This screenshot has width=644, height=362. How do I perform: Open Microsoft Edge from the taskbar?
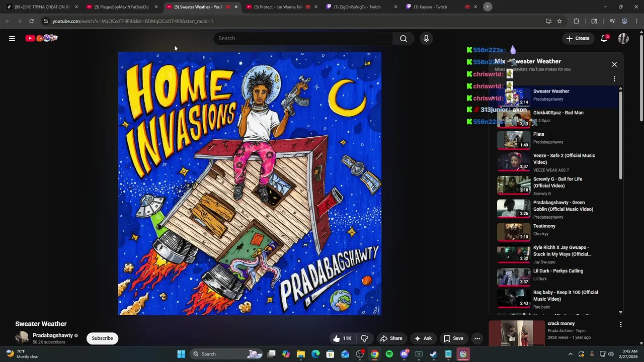315,354
